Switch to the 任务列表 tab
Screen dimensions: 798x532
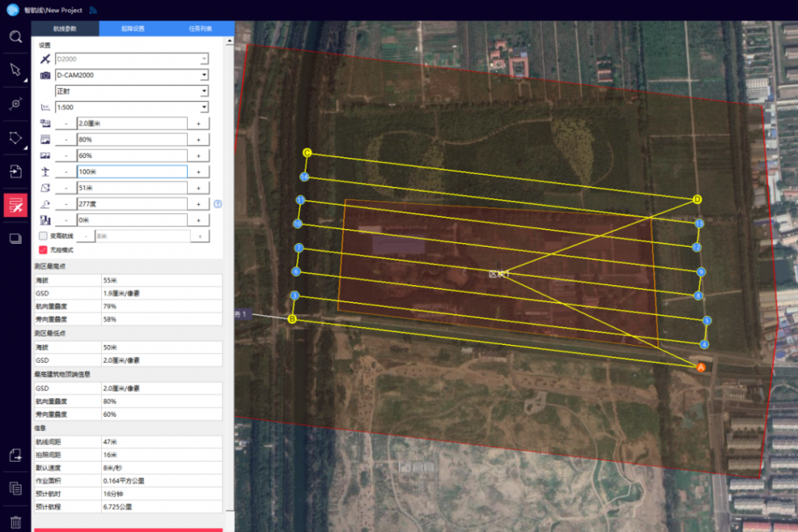coord(199,28)
